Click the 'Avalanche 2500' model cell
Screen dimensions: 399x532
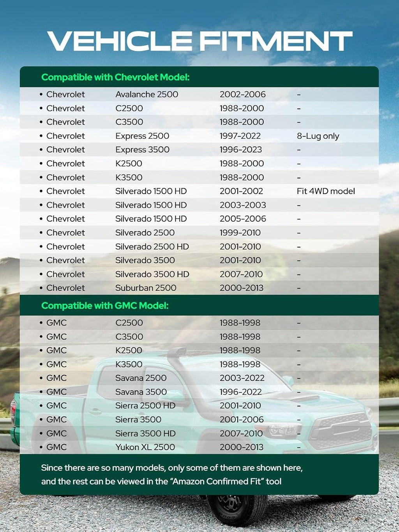(x=147, y=94)
